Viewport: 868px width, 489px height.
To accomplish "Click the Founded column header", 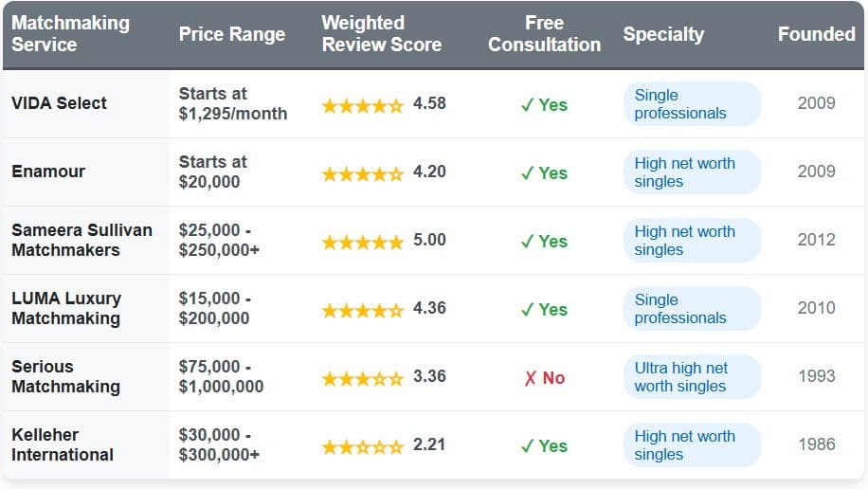I will 816,34.
